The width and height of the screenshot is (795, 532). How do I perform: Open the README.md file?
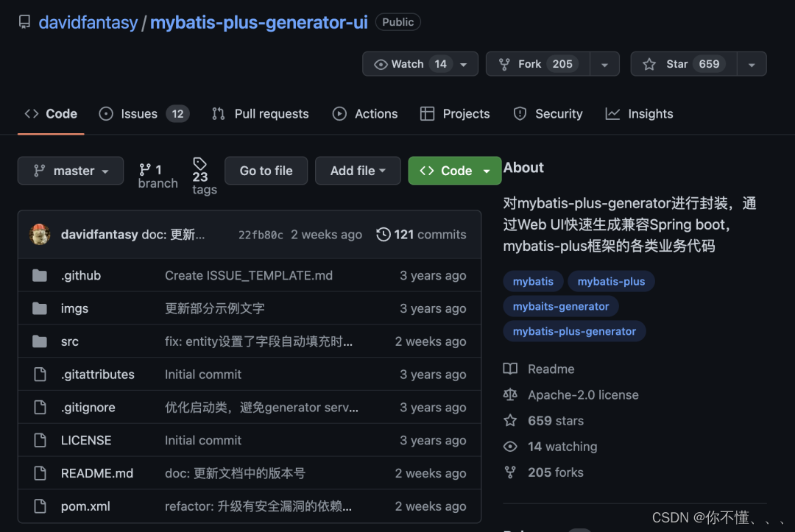(x=97, y=473)
